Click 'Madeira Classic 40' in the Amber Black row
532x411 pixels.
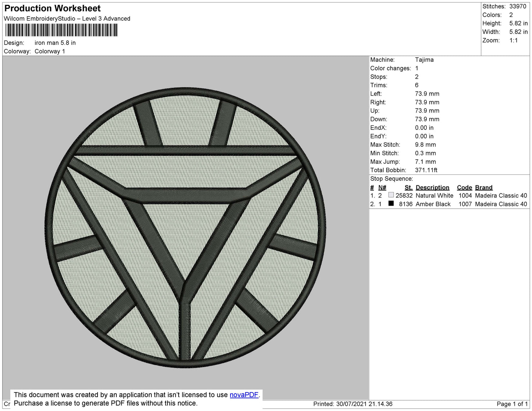501,204
